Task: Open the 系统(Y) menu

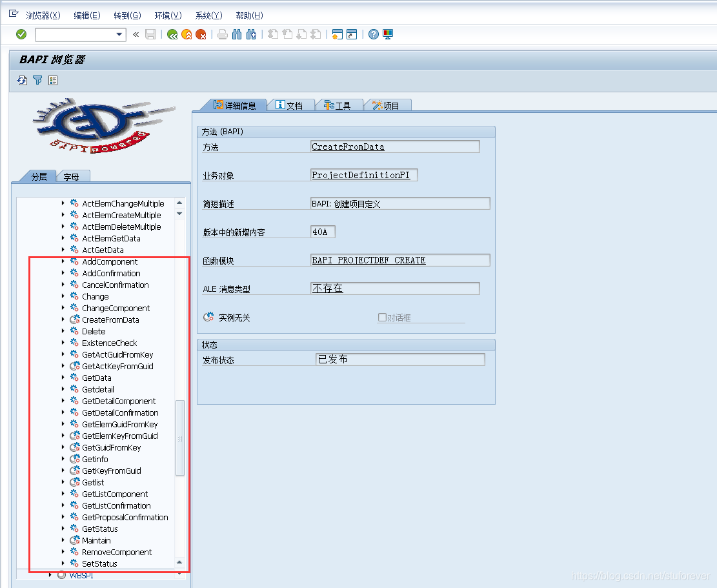Action: point(208,15)
